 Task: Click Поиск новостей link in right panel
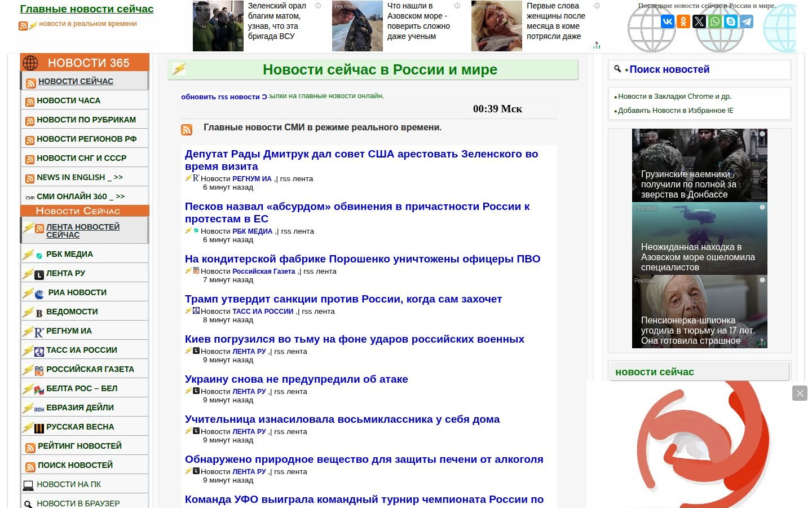(669, 69)
